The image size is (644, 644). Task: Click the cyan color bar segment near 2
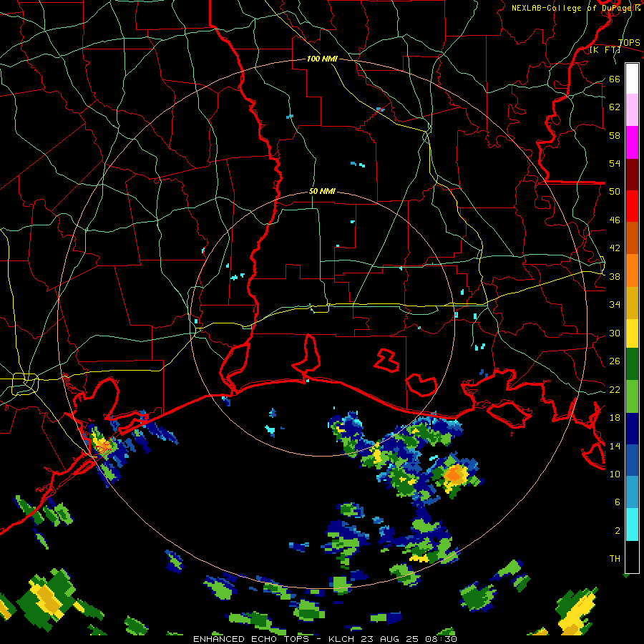coord(632,525)
